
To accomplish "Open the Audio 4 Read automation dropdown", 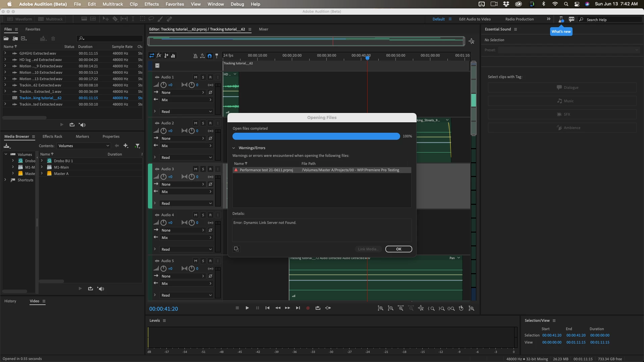I will 186,249.
